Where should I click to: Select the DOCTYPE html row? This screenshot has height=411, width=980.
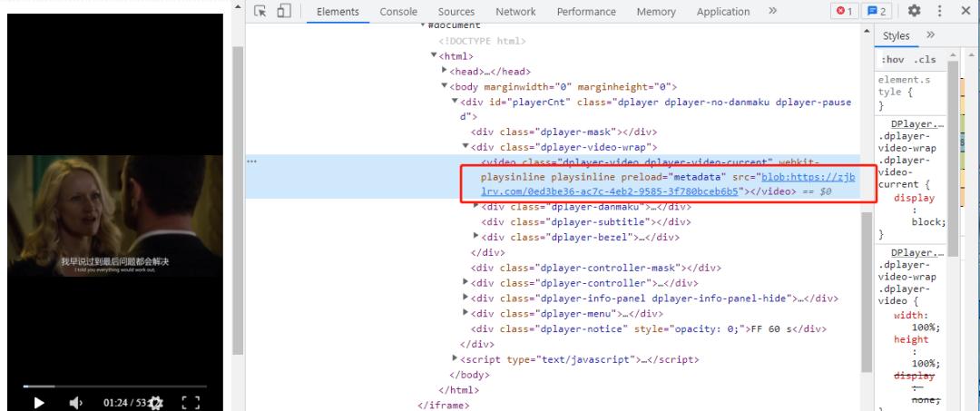tap(482, 41)
